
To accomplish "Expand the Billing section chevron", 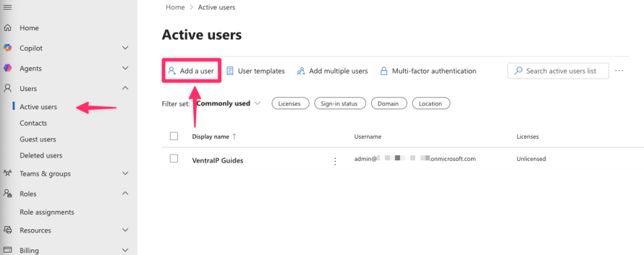I will pyautogui.click(x=126, y=250).
